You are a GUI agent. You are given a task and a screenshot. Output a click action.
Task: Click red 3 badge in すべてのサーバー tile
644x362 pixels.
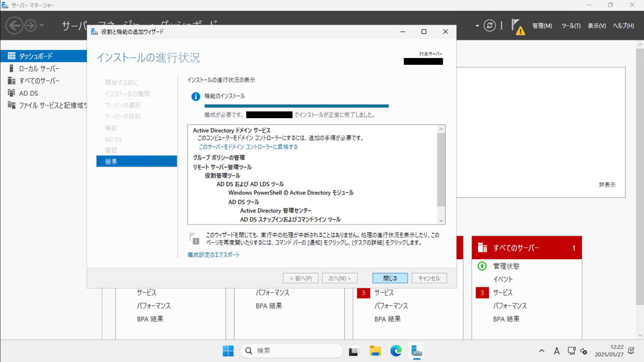point(482,293)
